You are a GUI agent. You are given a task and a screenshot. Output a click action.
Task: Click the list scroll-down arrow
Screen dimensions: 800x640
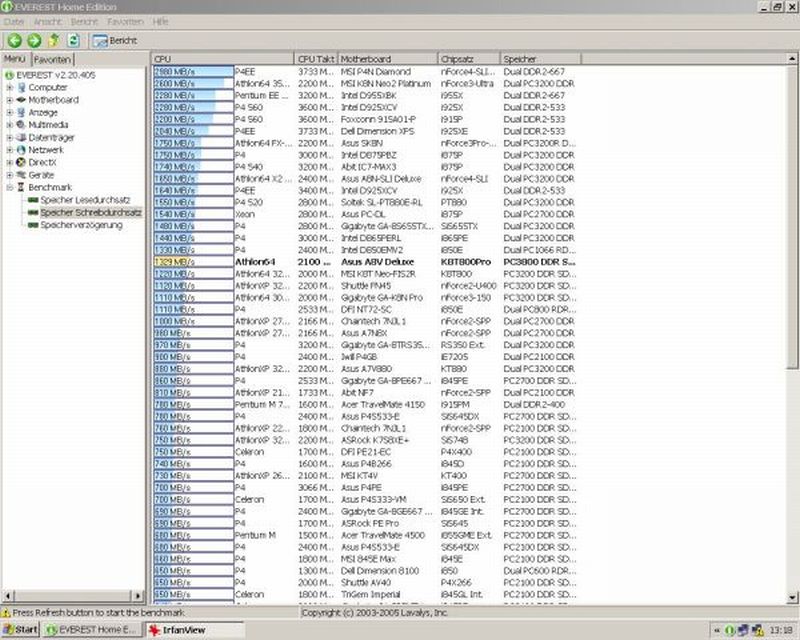(792, 597)
